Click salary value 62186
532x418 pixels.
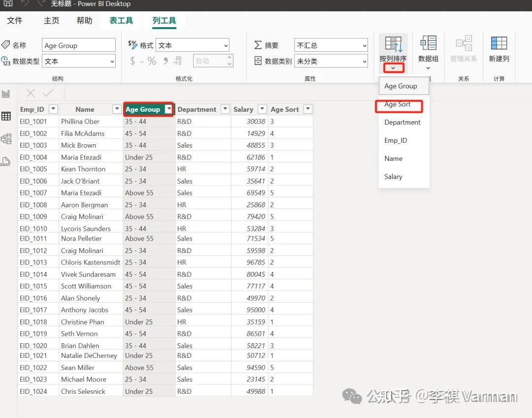click(256, 157)
